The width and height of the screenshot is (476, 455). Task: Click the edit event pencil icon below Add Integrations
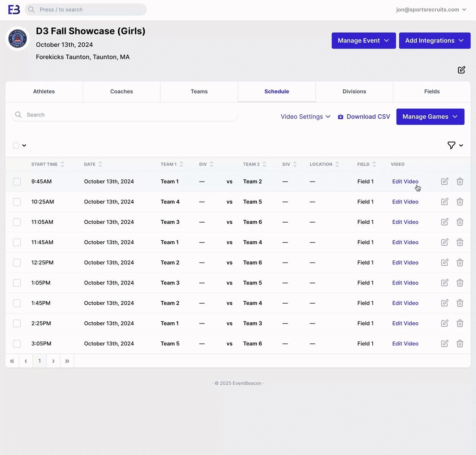tap(461, 70)
